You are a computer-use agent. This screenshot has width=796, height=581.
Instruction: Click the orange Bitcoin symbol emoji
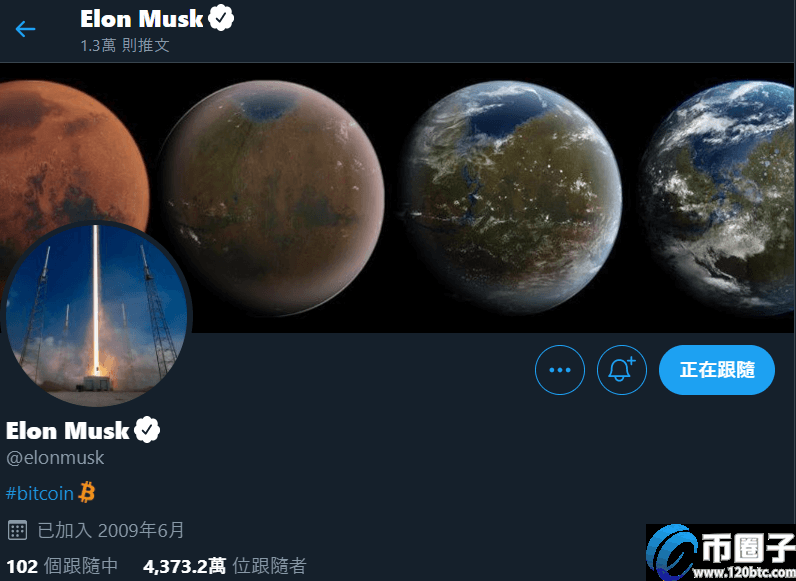point(87,493)
